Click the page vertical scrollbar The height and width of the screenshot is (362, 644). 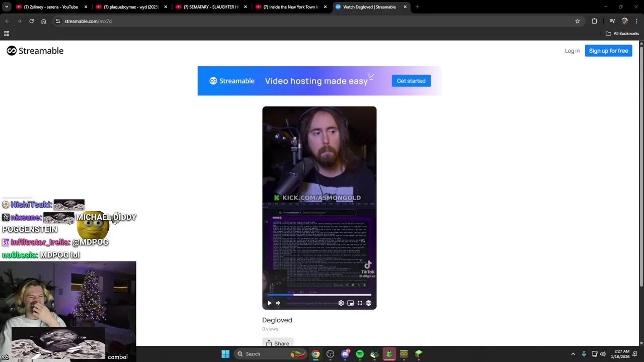(x=641, y=166)
